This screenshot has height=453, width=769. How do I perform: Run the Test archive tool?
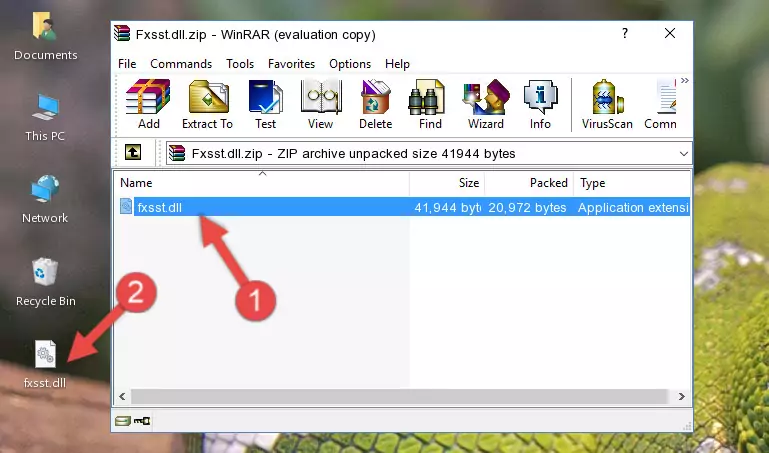tap(265, 104)
